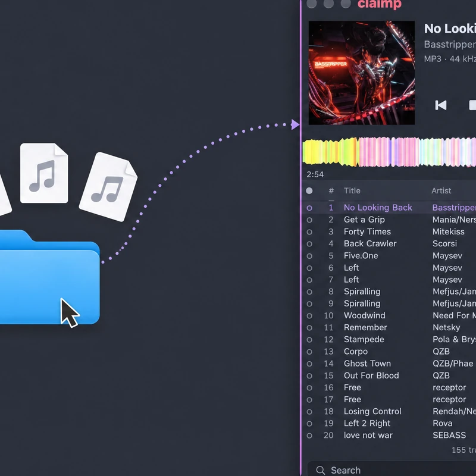Sort by the Title column header

click(352, 190)
